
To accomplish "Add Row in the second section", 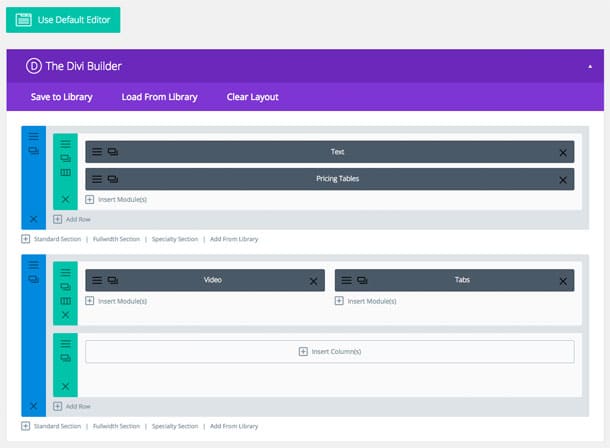I will (72, 406).
